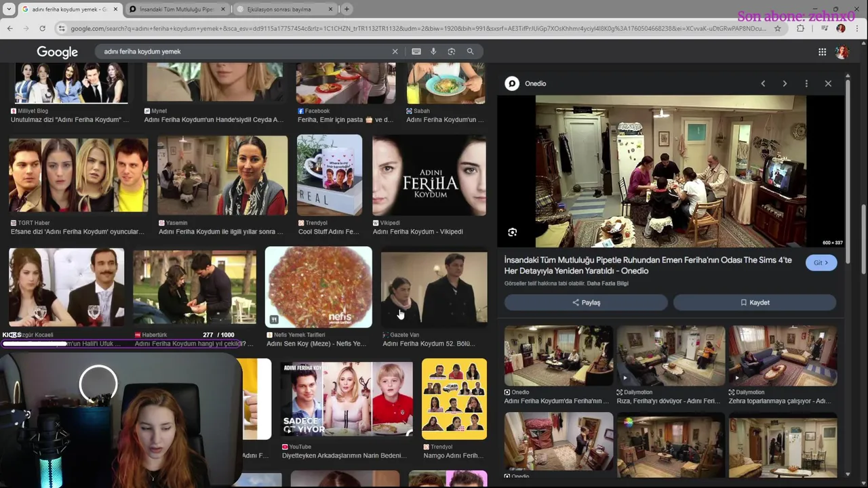Screen dimensions: 868x488
Task: Close the 'Ejkülasyon sonrası bayılma' tab
Action: pyautogui.click(x=330, y=9)
